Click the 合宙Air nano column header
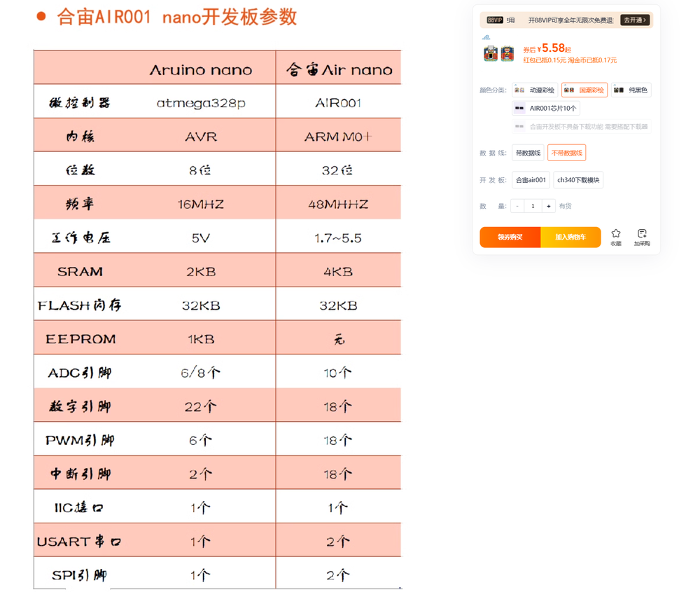The height and width of the screenshot is (592, 700). pos(339,69)
